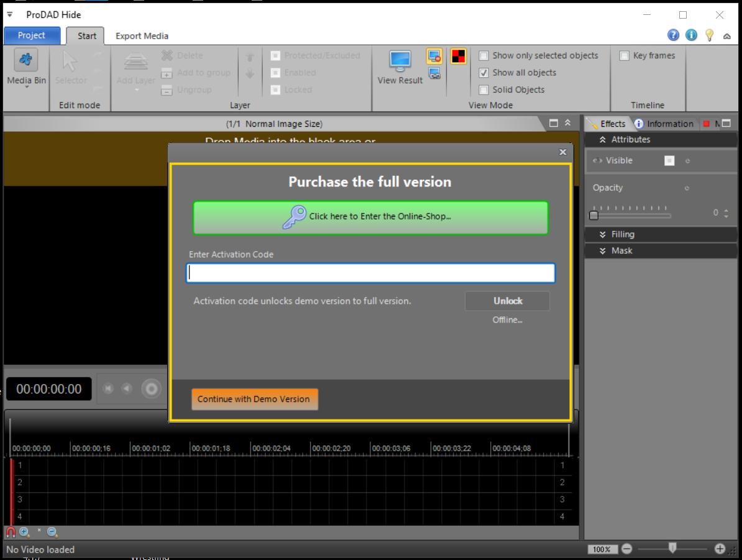Click the Unlock button
The image size is (742, 560).
(507, 301)
